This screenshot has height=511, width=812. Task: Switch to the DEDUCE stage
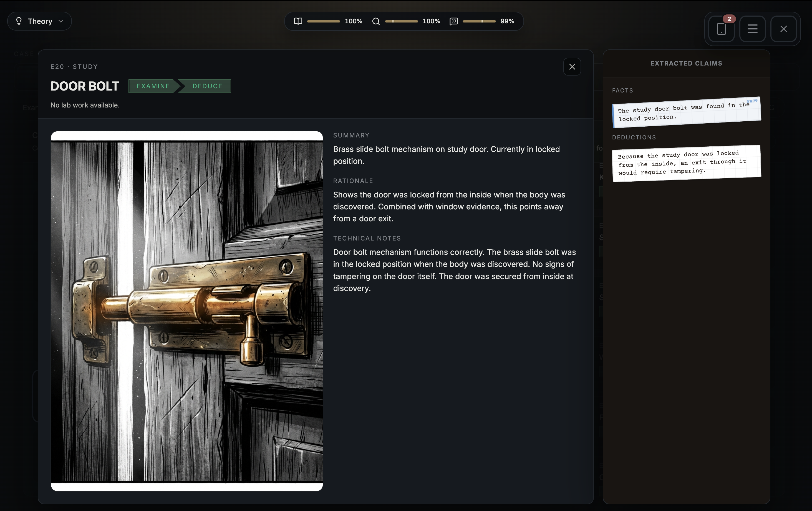pyautogui.click(x=207, y=86)
